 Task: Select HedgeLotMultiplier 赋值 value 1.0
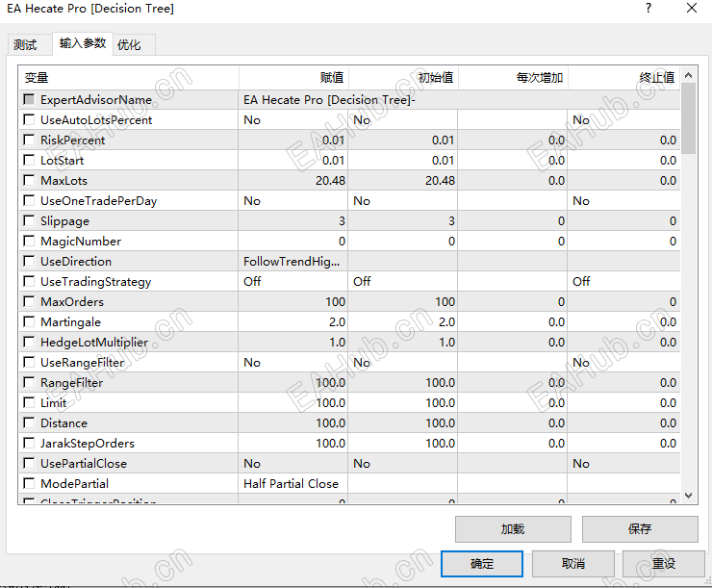293,343
